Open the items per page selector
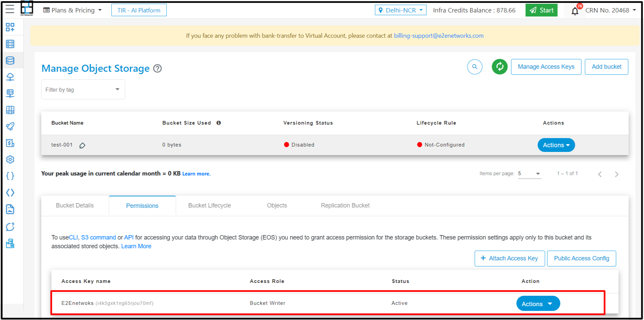This screenshot has width=644, height=320. click(x=529, y=174)
